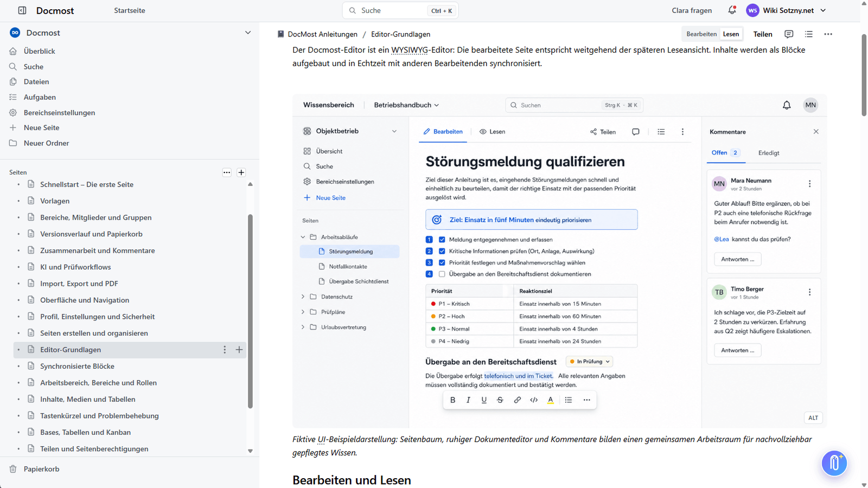Open Zusammenarbeit und Kommentare page
The width and height of the screenshot is (868, 488).
[x=98, y=251]
